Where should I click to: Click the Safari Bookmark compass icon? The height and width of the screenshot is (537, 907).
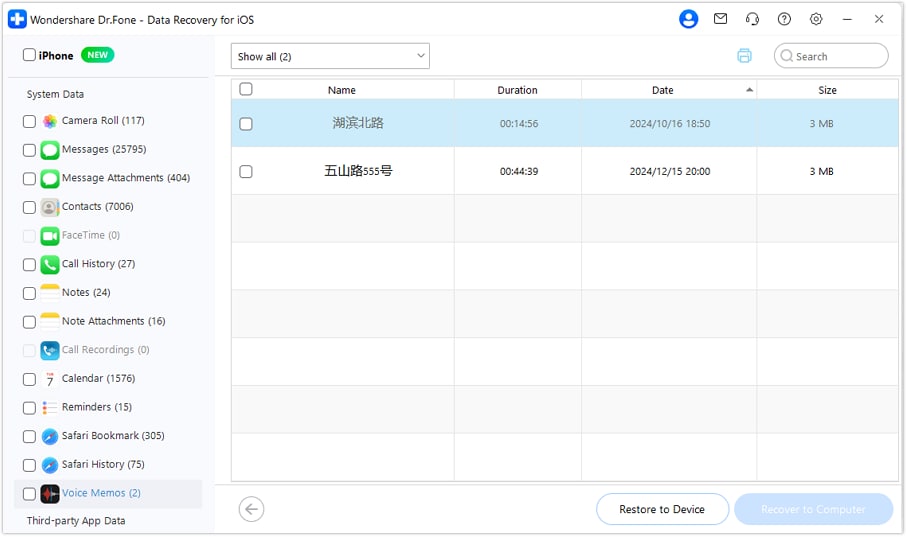(x=50, y=436)
